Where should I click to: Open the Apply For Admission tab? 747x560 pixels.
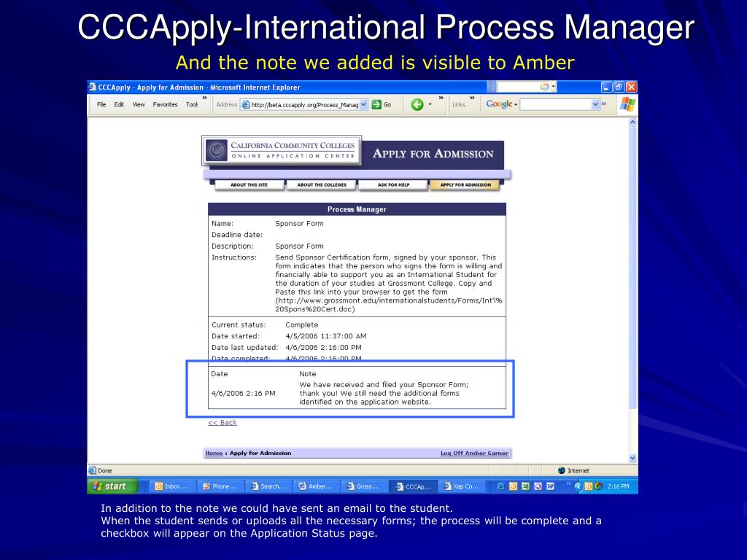(x=465, y=184)
